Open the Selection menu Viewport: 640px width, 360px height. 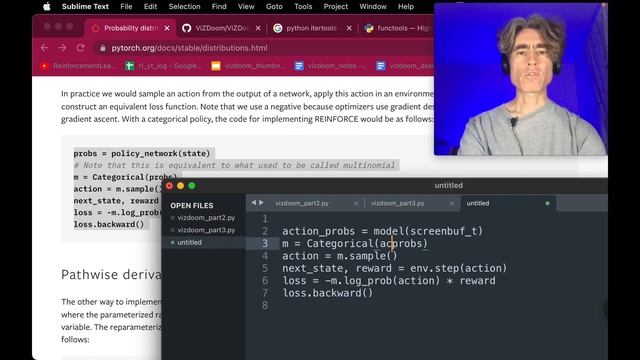[184, 7]
